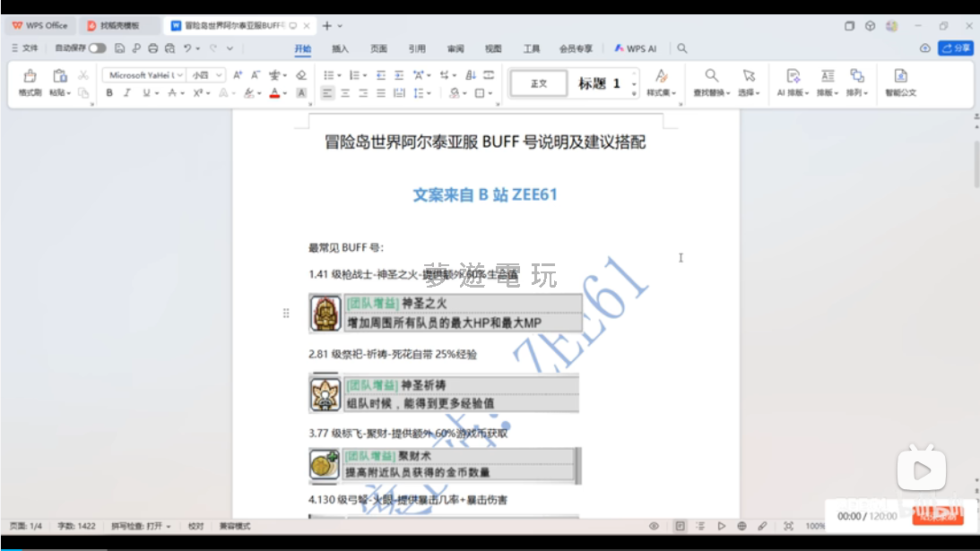Switch to the 插入 (Insert) ribbon tab

(340, 48)
